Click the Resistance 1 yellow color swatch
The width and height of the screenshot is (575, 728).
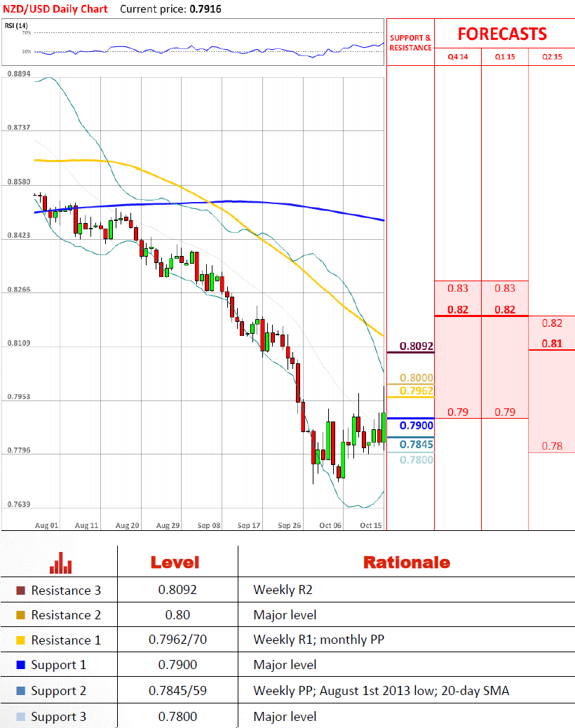click(x=20, y=640)
